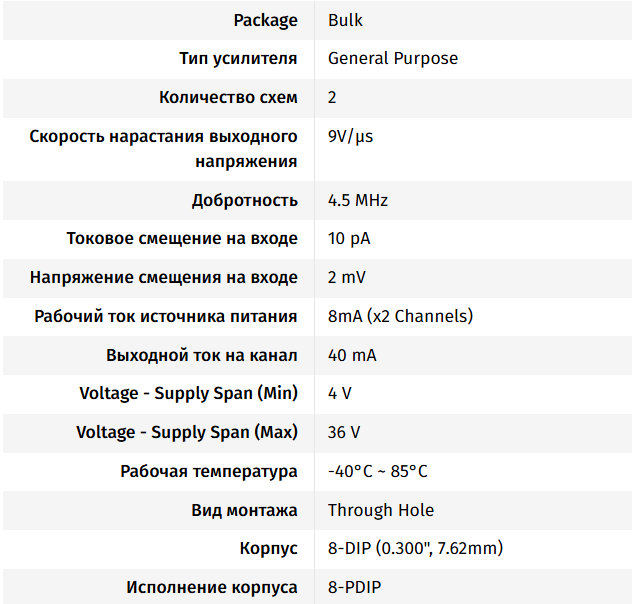The width and height of the screenshot is (632, 604).
Task: Click the '-40°C ~ 85°C' temperature value
Action: [377, 471]
